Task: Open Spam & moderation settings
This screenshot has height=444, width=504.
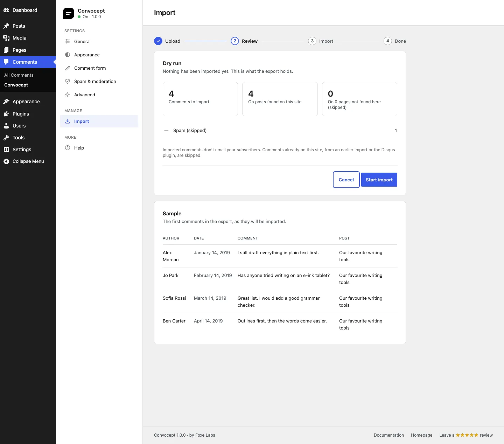Action: (99, 81)
